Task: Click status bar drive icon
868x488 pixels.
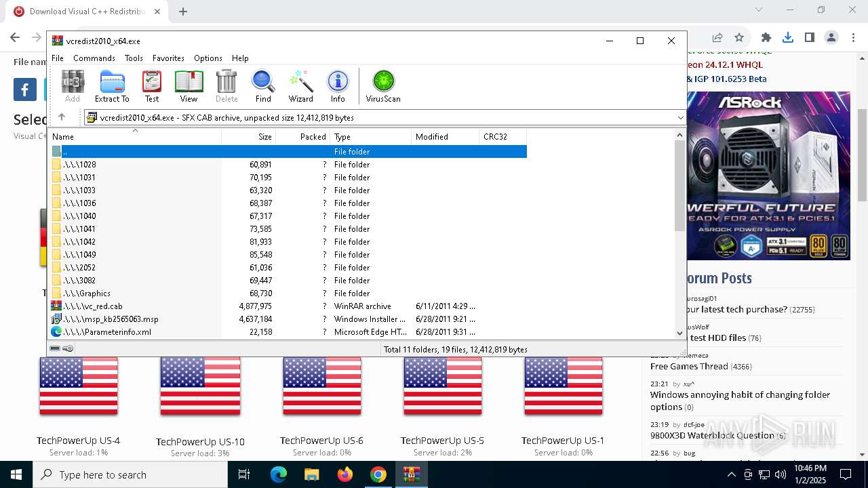Action: pyautogui.click(x=55, y=348)
